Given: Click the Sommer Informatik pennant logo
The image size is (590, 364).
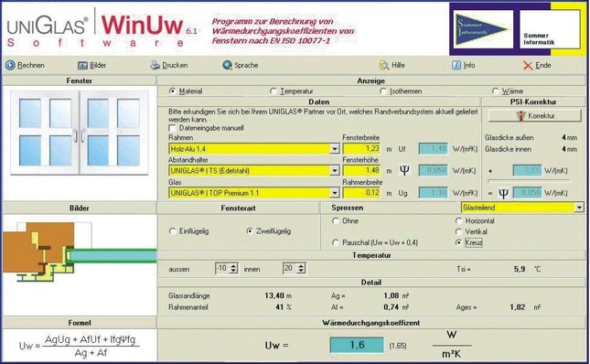Looking at the screenshot, I should click(x=483, y=28).
